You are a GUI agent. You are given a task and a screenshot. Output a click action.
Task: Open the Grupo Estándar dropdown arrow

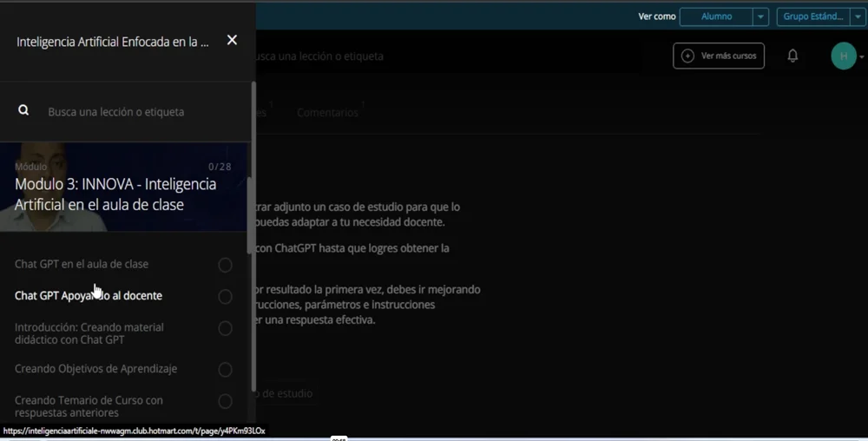(x=858, y=16)
